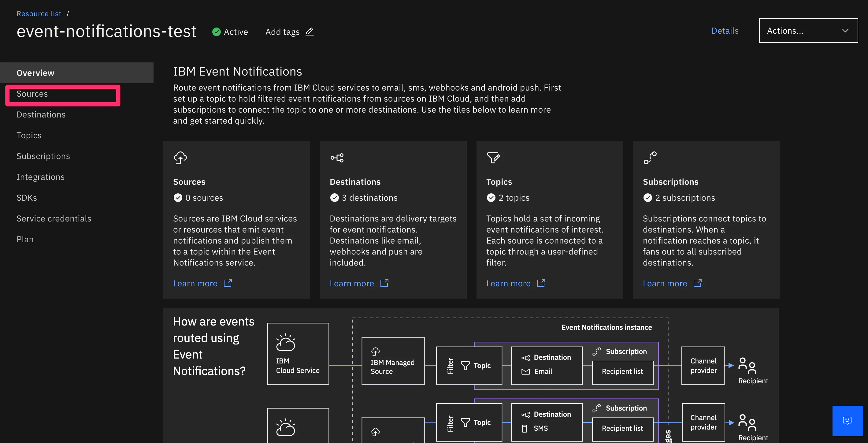The width and height of the screenshot is (868, 443).
Task: Click the 'Event Notifications instance' diagram label
Action: coord(606,327)
